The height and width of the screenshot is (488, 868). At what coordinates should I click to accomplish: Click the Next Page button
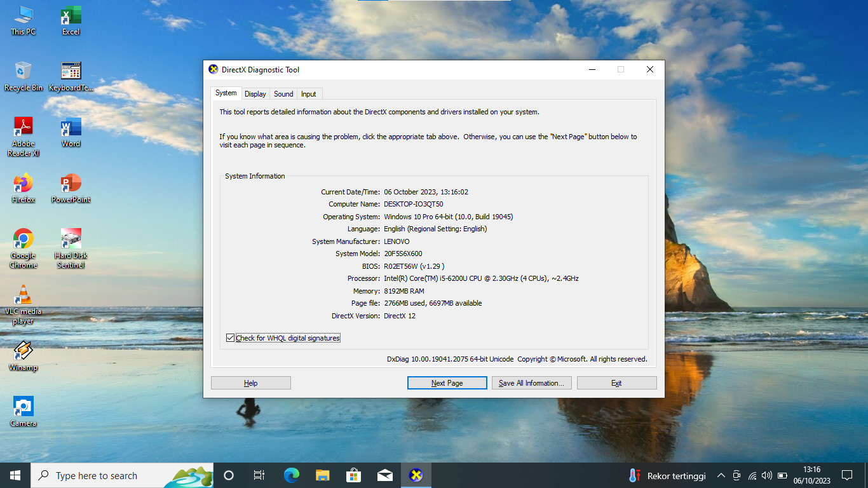click(x=447, y=383)
